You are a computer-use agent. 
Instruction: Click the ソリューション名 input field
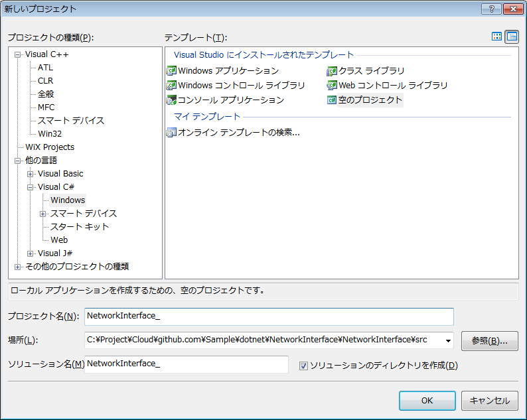click(x=187, y=364)
